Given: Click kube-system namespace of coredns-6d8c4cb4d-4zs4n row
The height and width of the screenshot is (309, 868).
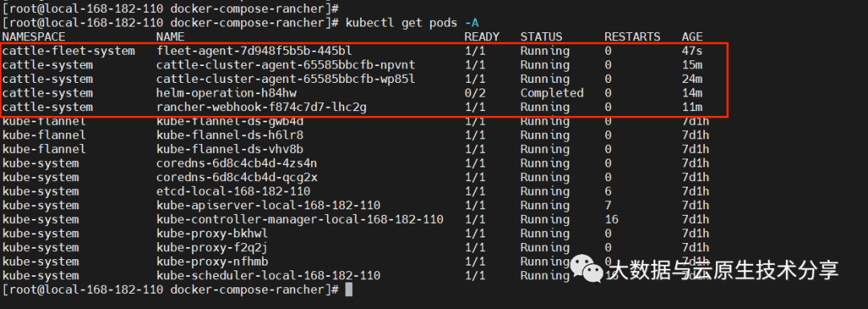Looking at the screenshot, I should point(40,163).
